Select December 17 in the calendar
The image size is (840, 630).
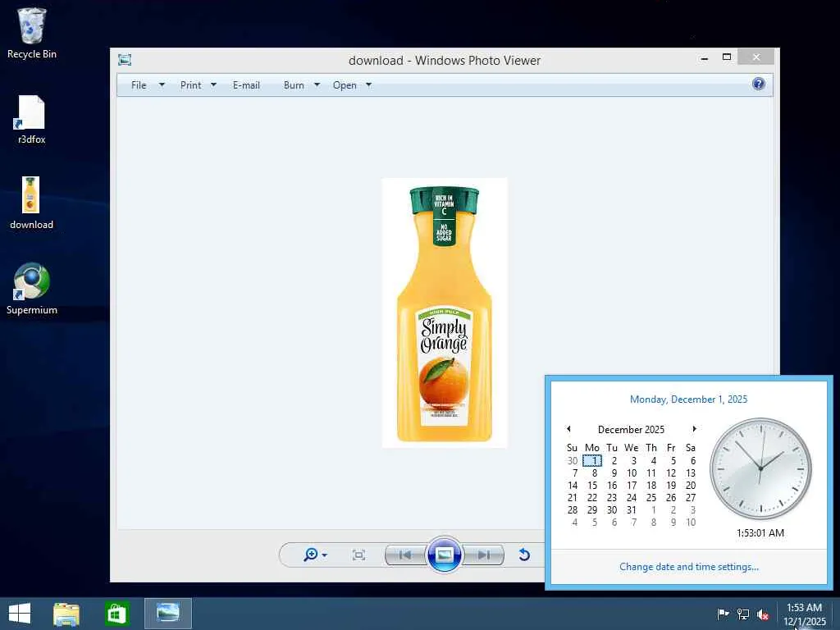coord(632,486)
